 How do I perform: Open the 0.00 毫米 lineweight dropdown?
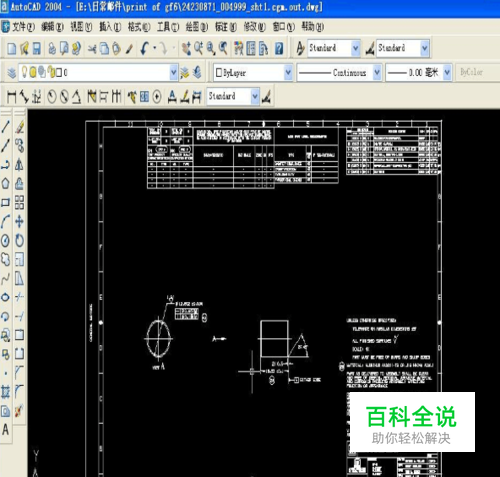(x=447, y=72)
